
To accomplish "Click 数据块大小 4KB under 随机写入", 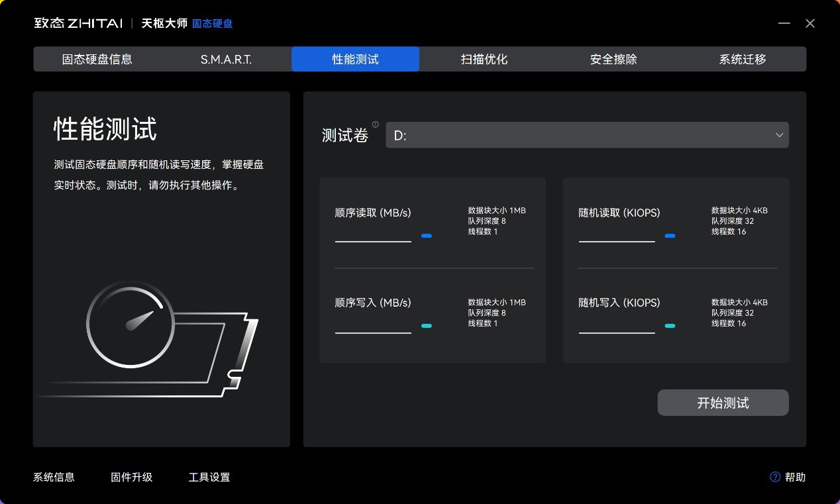I will click(x=739, y=302).
